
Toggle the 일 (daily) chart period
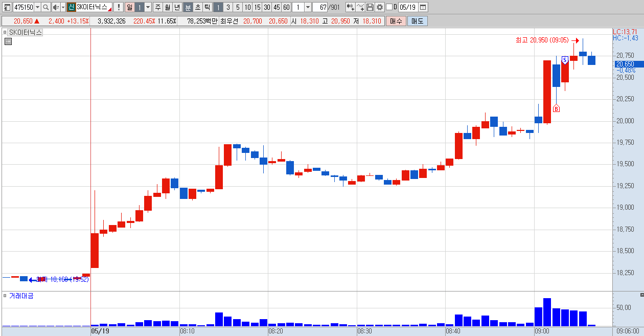[129, 7]
